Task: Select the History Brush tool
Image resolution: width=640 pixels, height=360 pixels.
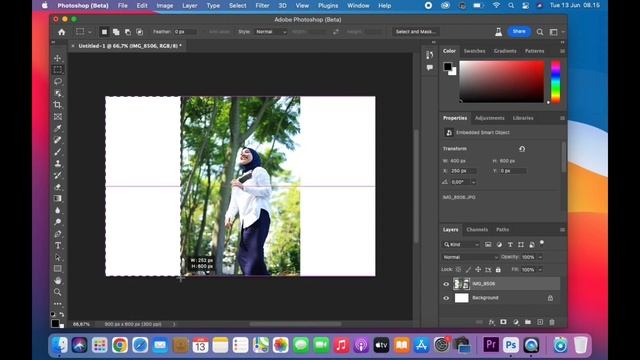Action: click(58, 175)
